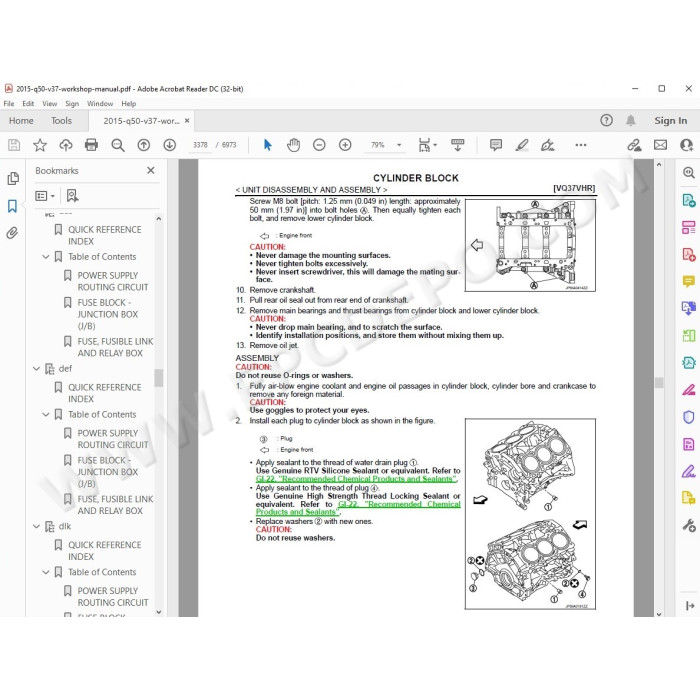Image resolution: width=700 pixels, height=700 pixels.
Task: Click the page number field
Action: click(x=200, y=145)
